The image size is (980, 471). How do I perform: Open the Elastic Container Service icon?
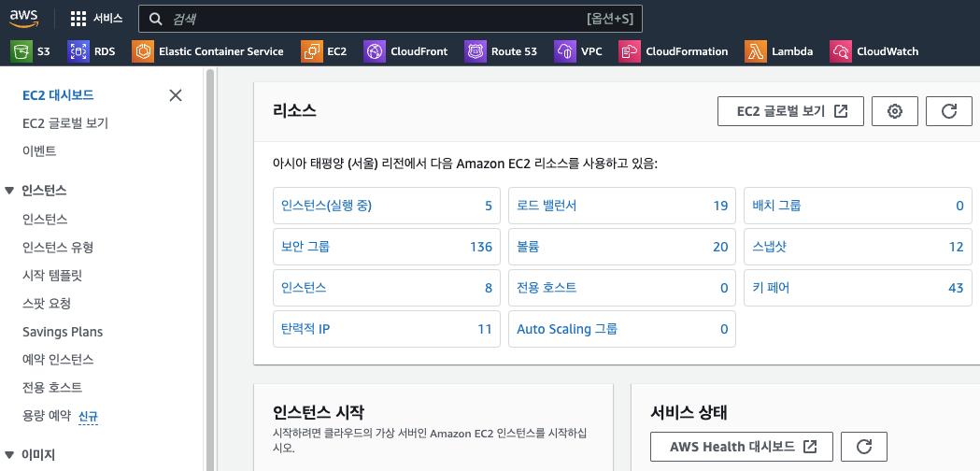pyautogui.click(x=143, y=51)
